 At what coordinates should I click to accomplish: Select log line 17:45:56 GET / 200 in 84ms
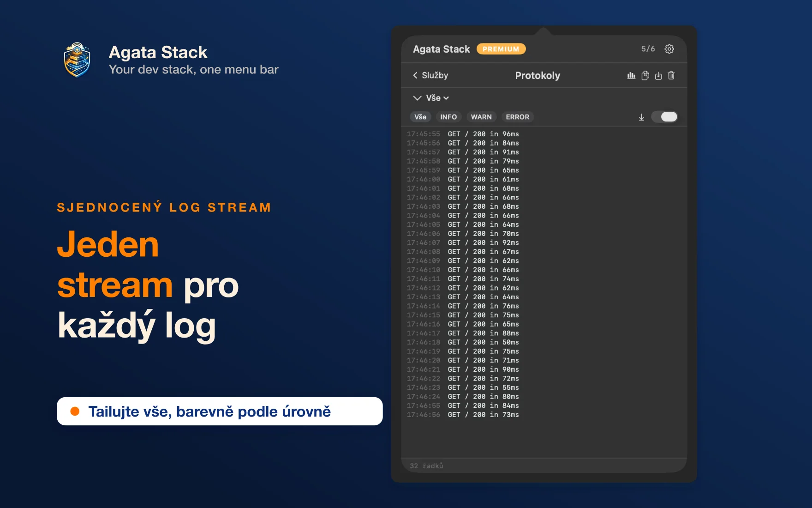click(463, 143)
